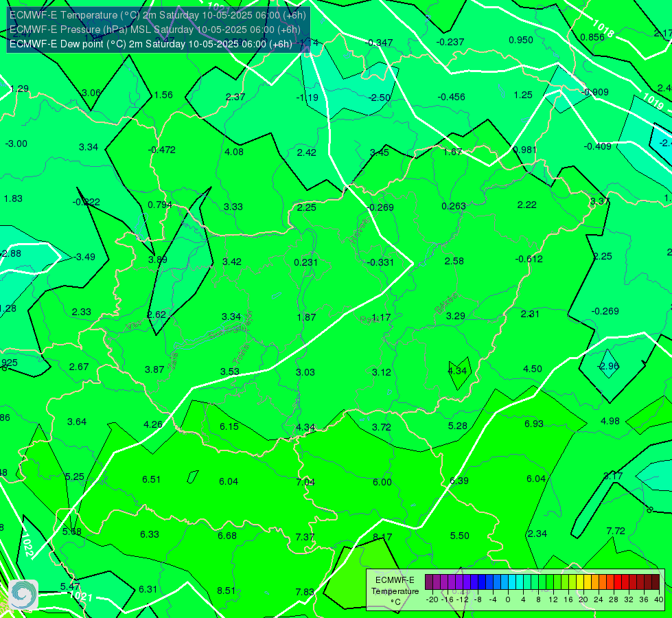Click the dew point value 6.15
The width and height of the screenshot is (672, 618).
[229, 426]
